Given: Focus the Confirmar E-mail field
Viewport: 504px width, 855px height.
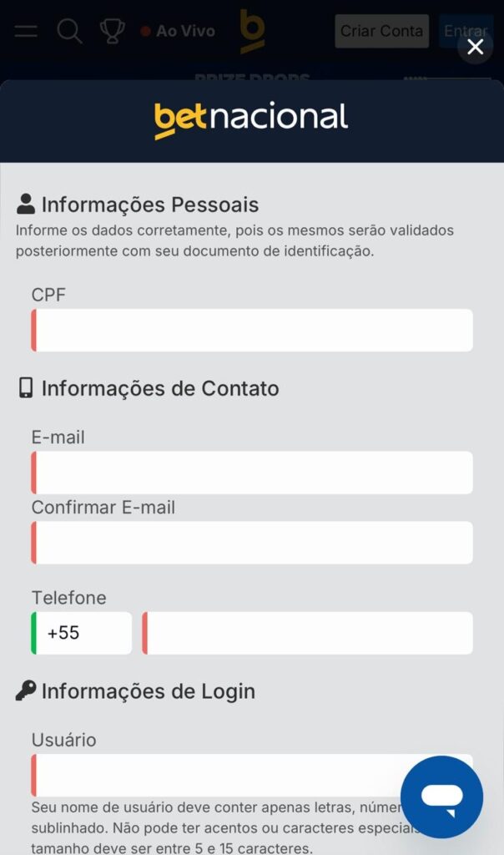Looking at the screenshot, I should coord(250,542).
